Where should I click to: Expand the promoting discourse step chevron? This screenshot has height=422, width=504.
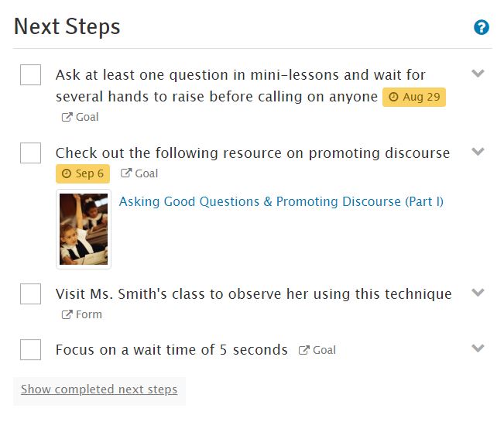click(478, 152)
